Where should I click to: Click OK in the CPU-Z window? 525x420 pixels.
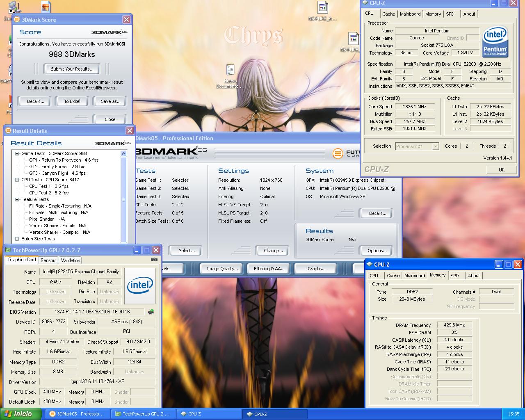[502, 169]
